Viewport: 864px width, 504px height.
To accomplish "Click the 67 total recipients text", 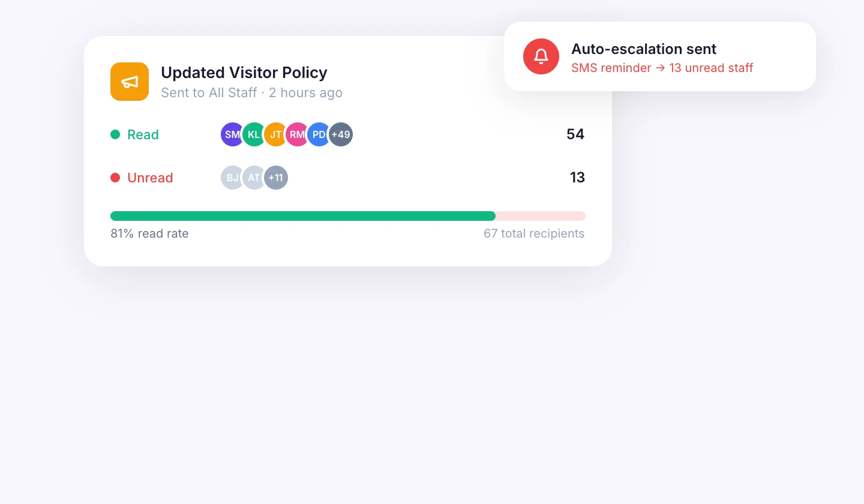I will pos(534,233).
